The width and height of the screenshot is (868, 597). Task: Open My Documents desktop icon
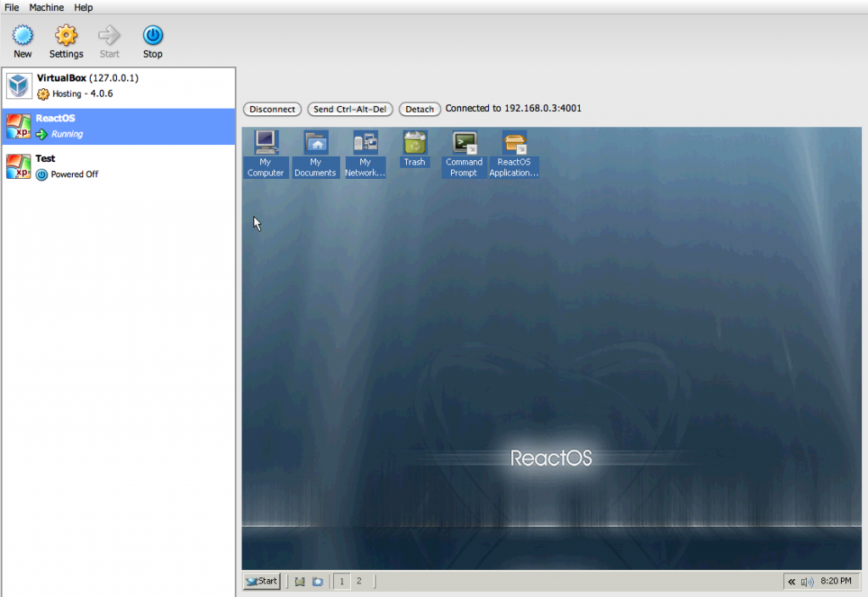pos(315,142)
